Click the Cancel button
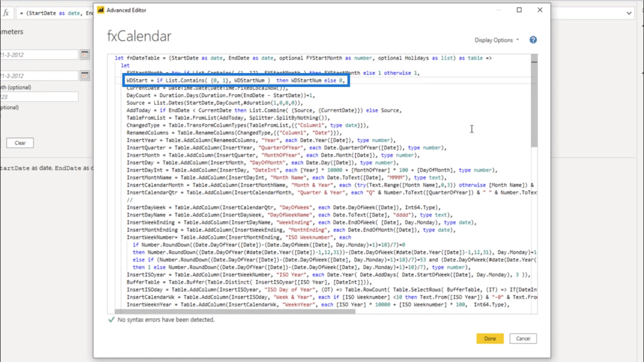Image resolution: width=644 pixels, height=362 pixels. (x=523, y=339)
